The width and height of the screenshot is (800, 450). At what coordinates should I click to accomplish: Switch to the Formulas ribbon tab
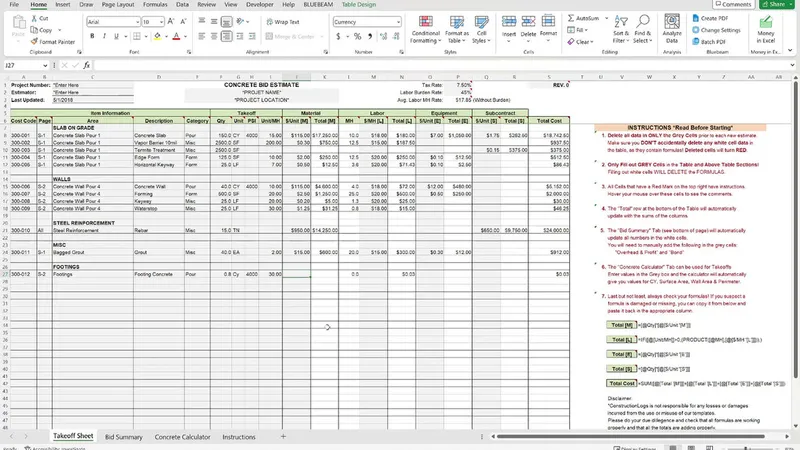coord(155,5)
